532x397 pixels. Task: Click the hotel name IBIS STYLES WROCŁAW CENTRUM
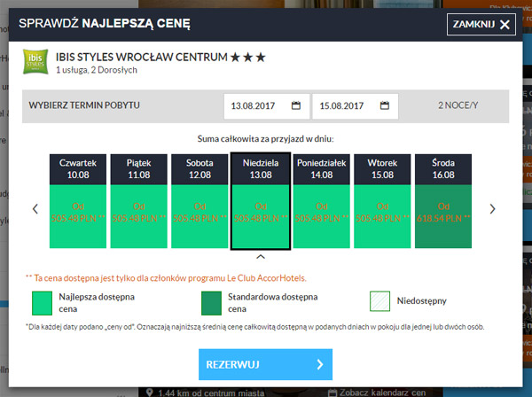(x=142, y=57)
